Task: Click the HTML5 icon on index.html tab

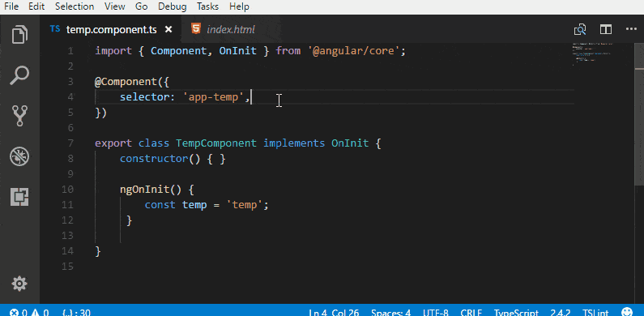Action: (196, 29)
